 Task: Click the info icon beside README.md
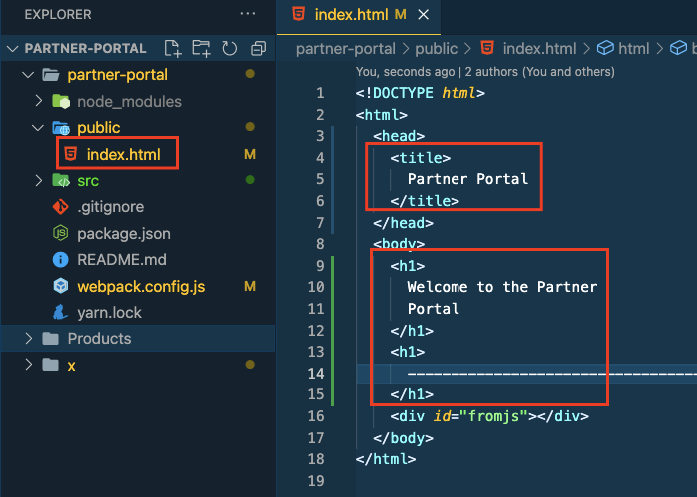coord(60,260)
